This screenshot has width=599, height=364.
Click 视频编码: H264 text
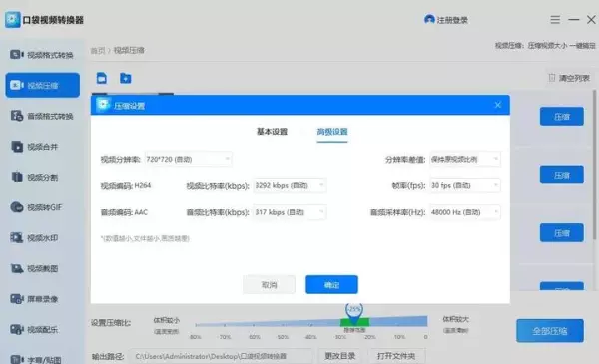126,186
